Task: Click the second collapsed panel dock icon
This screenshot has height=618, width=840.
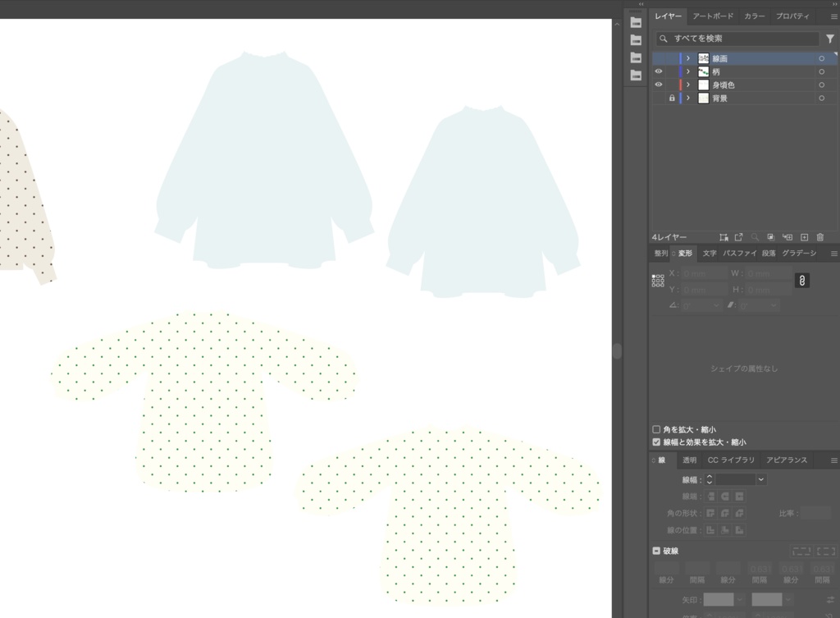Action: click(636, 40)
